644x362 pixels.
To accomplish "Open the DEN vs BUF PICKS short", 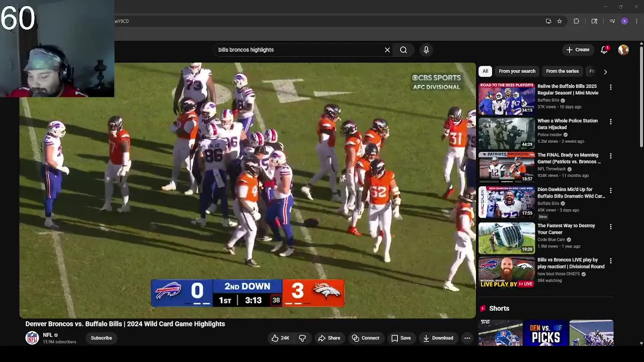I will point(546,333).
